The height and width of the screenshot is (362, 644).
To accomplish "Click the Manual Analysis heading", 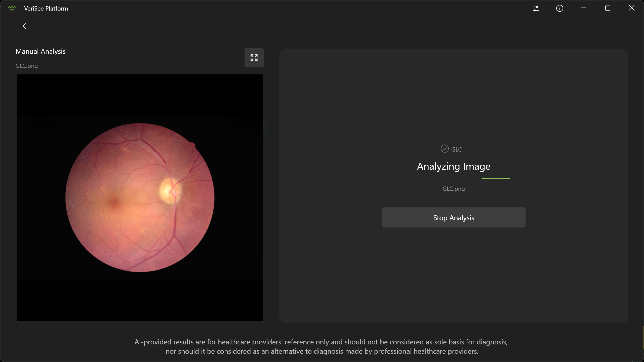I will pos(41,52).
